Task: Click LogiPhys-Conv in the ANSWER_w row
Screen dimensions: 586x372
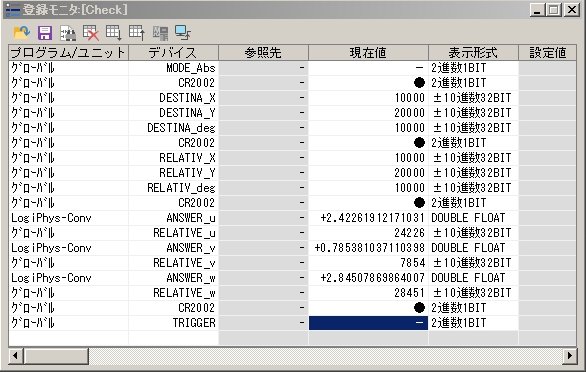Action: [x=68, y=278]
